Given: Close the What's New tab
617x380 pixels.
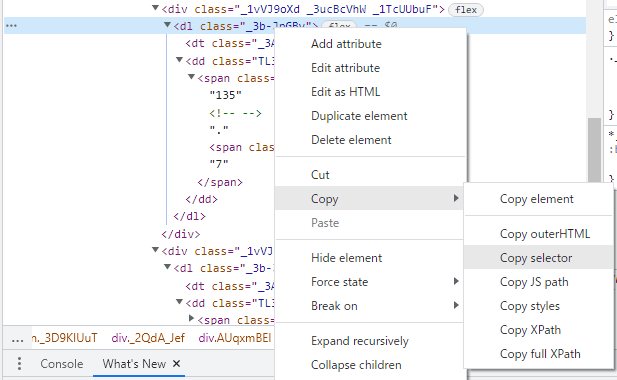Looking at the screenshot, I should click(x=176, y=363).
